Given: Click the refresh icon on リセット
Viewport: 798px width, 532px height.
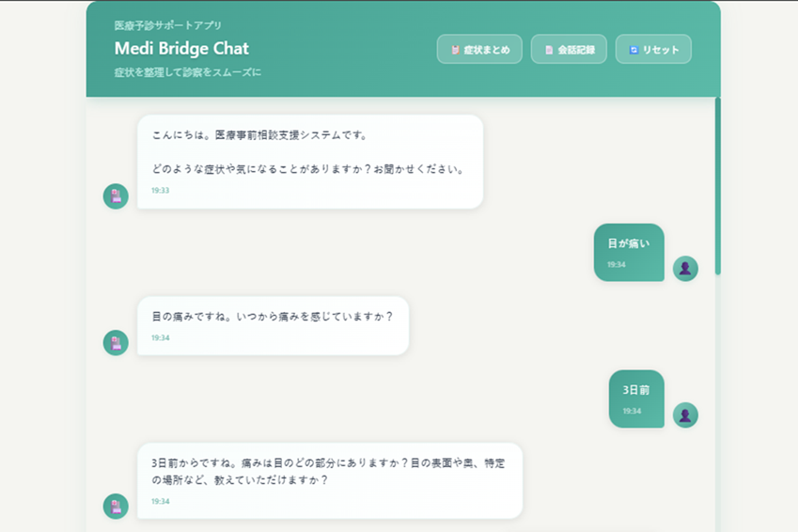Looking at the screenshot, I should (x=634, y=50).
